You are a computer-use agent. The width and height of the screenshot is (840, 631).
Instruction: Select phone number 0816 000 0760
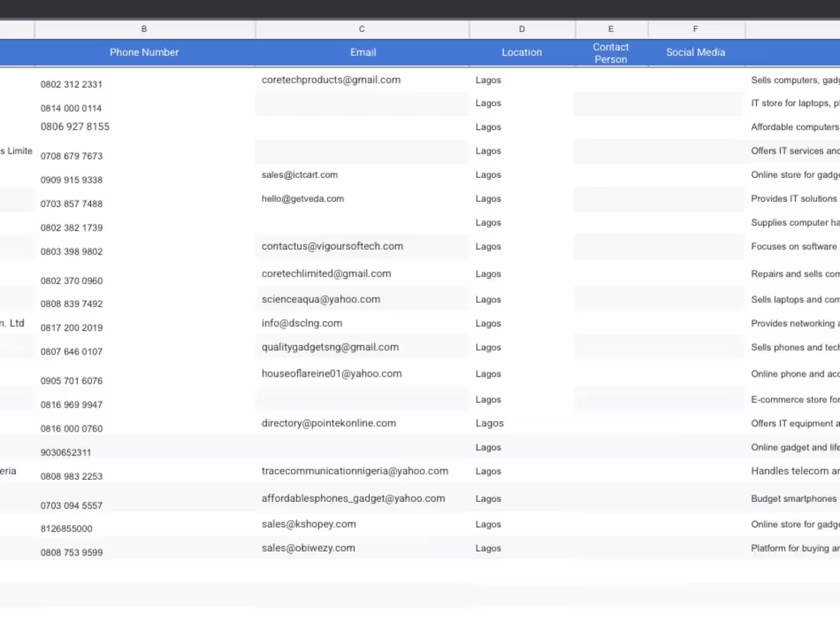pyautogui.click(x=71, y=429)
